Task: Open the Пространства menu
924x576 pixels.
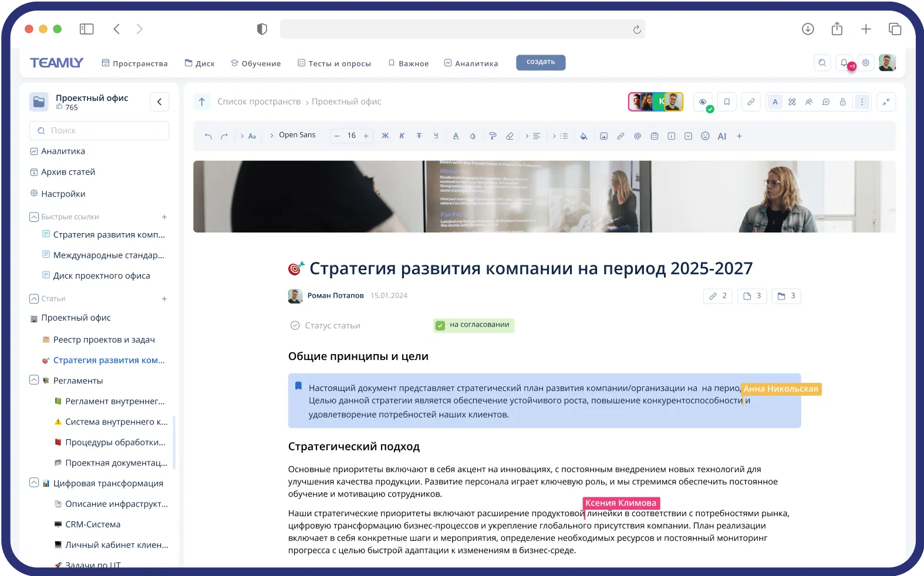Action: point(134,63)
